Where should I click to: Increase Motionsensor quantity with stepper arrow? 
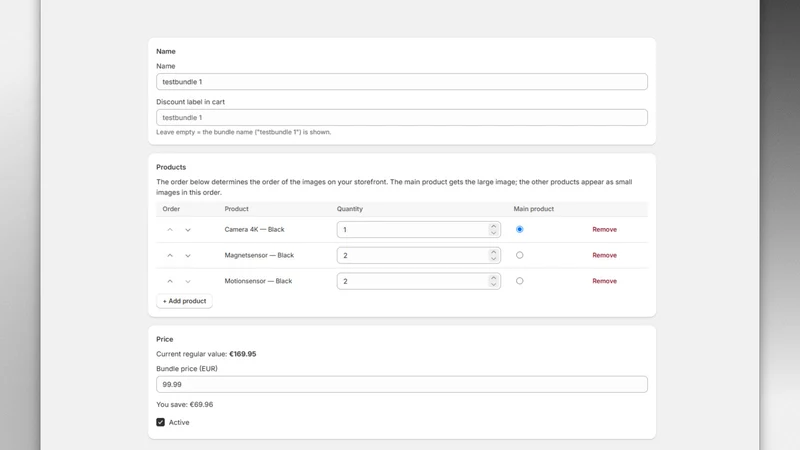tap(493, 278)
